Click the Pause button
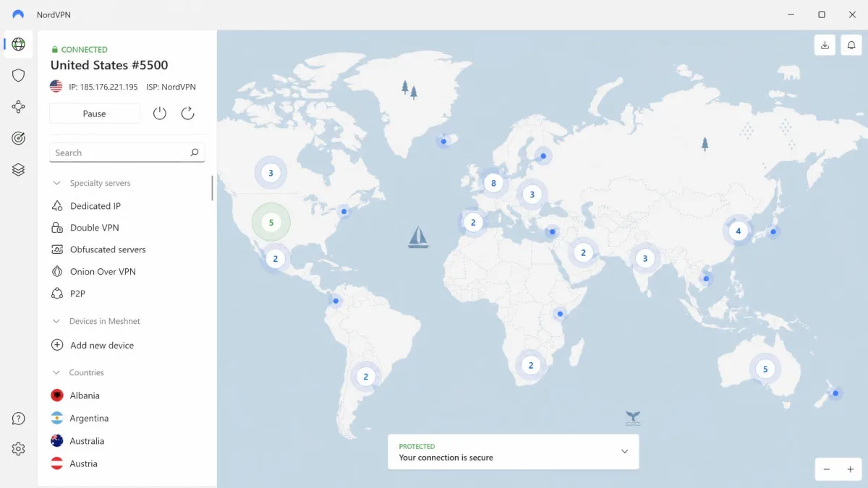Viewport: 868px width, 488px height. coord(94,114)
